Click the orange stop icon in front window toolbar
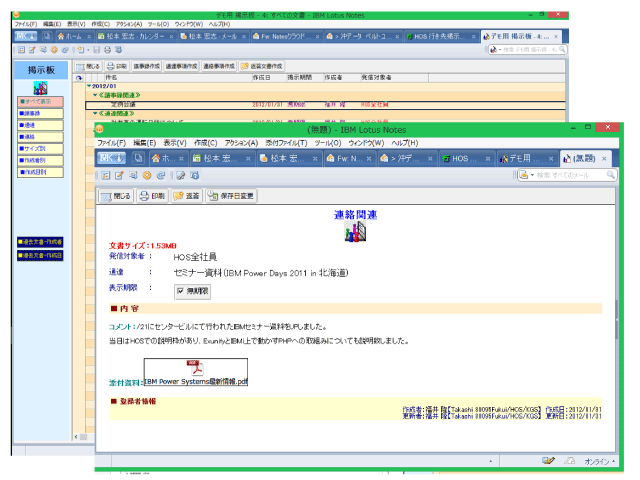The width and height of the screenshot is (640, 480). pyautogui.click(x=147, y=176)
